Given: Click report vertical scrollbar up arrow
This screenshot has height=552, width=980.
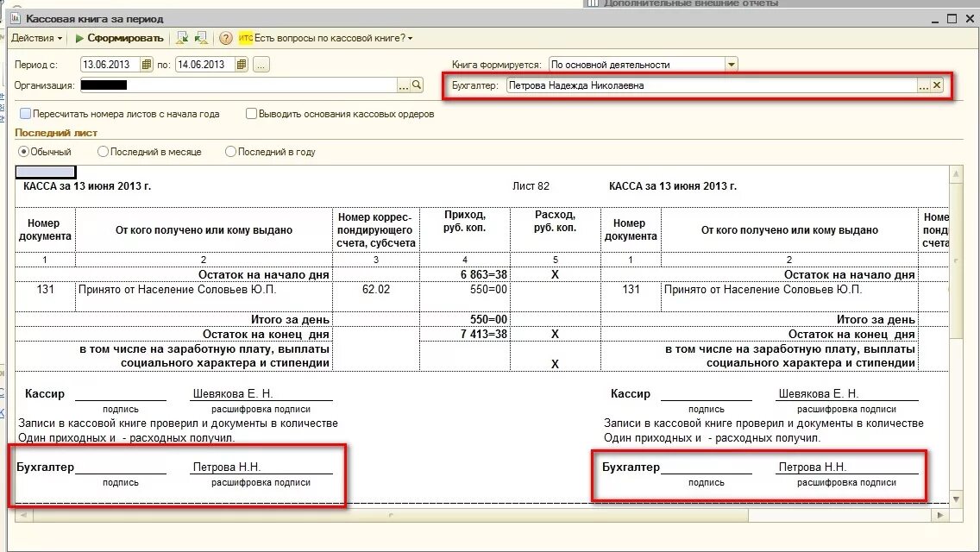Looking at the screenshot, I should 956,173.
